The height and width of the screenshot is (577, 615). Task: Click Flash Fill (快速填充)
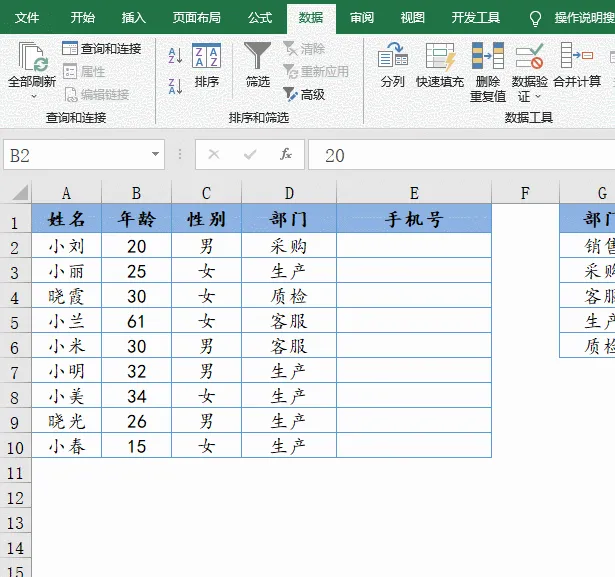click(x=440, y=65)
